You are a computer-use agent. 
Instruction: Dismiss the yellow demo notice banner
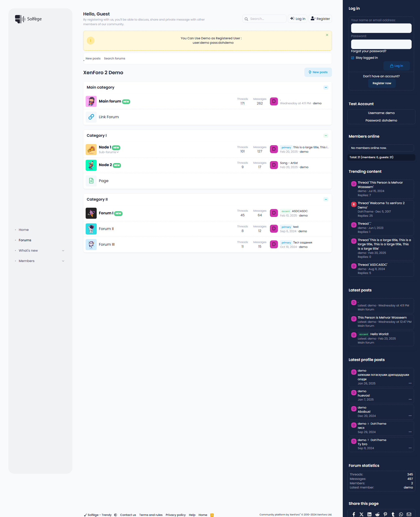327,35
